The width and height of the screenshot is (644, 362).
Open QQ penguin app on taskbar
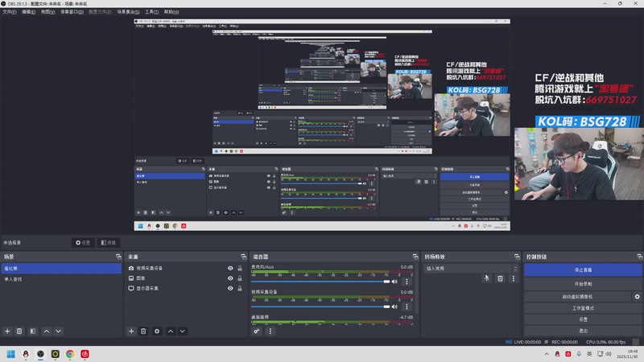pyautogui.click(x=26, y=354)
